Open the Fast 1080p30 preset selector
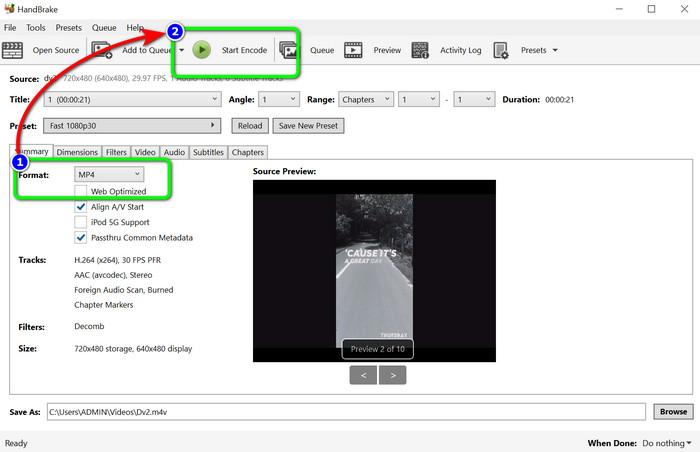Screen dimensions: 700x452 tap(132, 126)
